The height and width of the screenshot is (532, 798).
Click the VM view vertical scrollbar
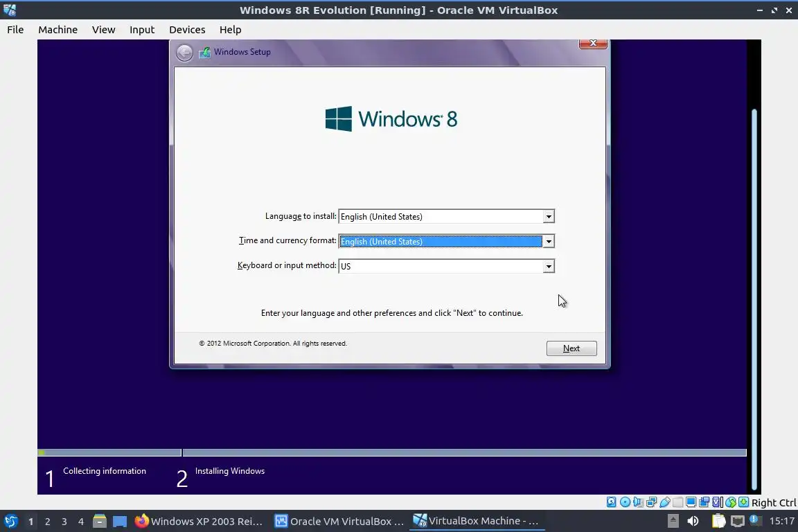754,299
